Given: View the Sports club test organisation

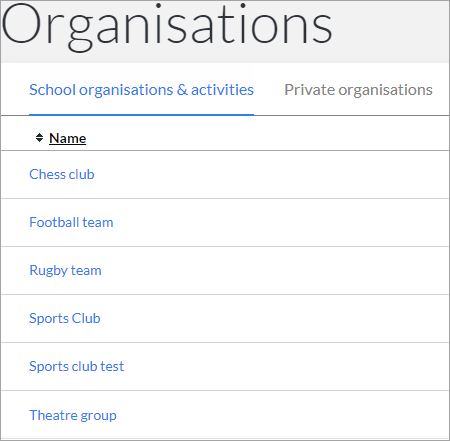Looking at the screenshot, I should point(77,366).
